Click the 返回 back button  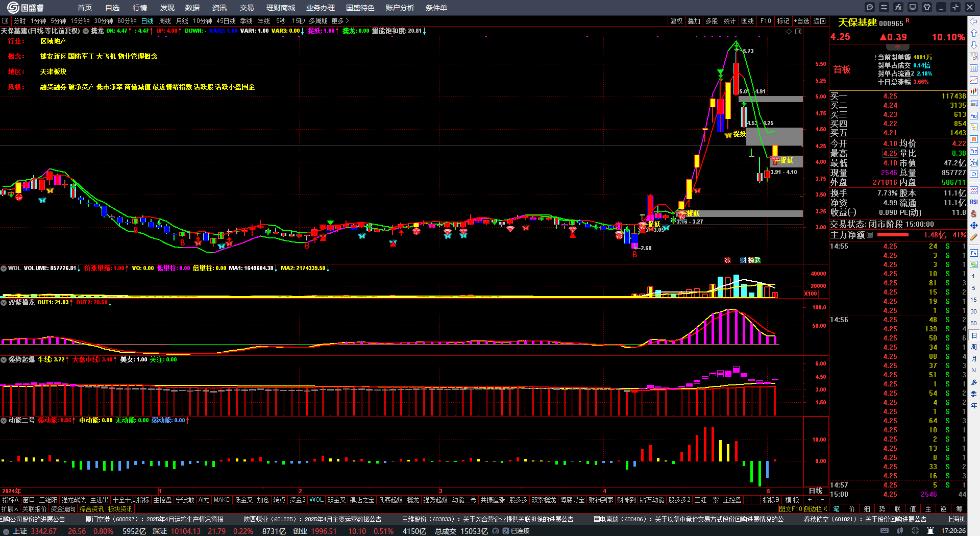point(820,21)
